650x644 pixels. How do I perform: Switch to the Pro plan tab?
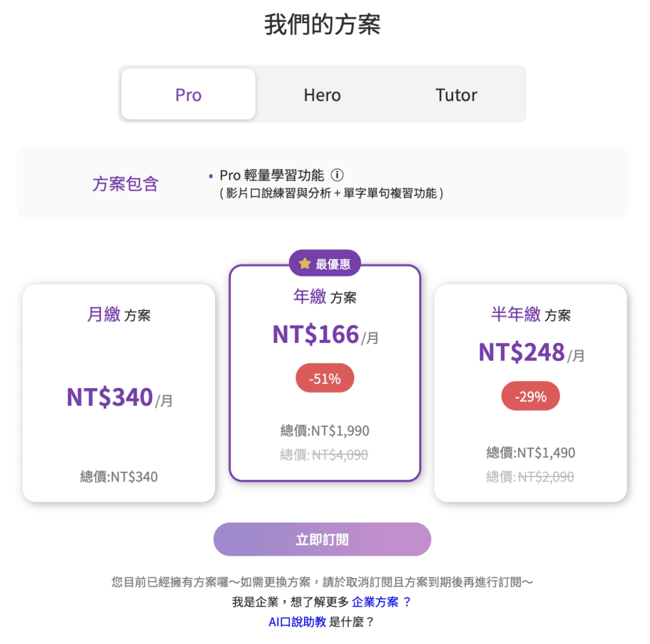pos(189,95)
